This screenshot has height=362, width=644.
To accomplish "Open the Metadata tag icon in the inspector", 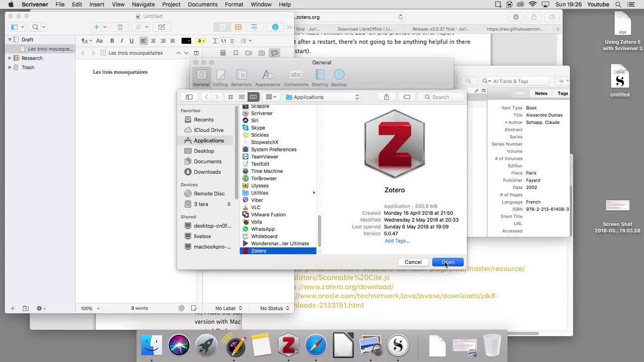I will click(x=249, y=53).
